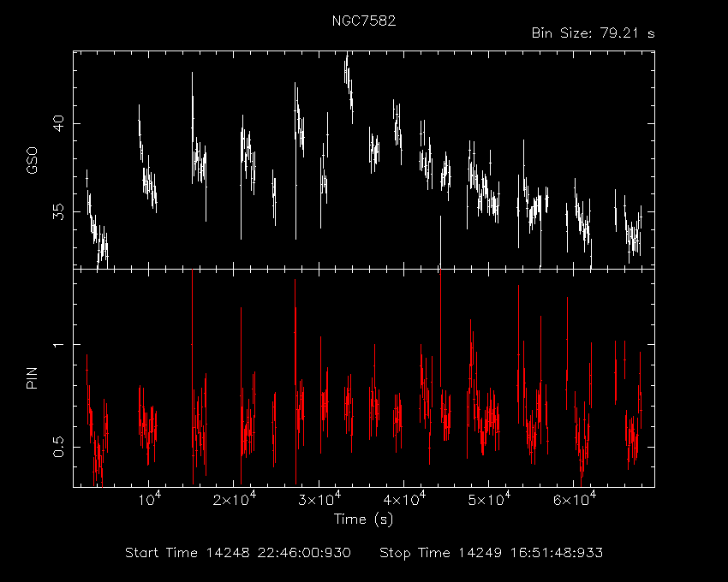Click the Time (s) axis label
Screen dimensions: 728x582
363,519
